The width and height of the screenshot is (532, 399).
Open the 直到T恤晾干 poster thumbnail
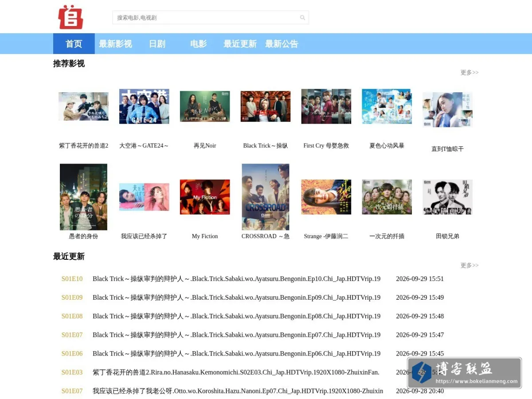pyautogui.click(x=448, y=110)
